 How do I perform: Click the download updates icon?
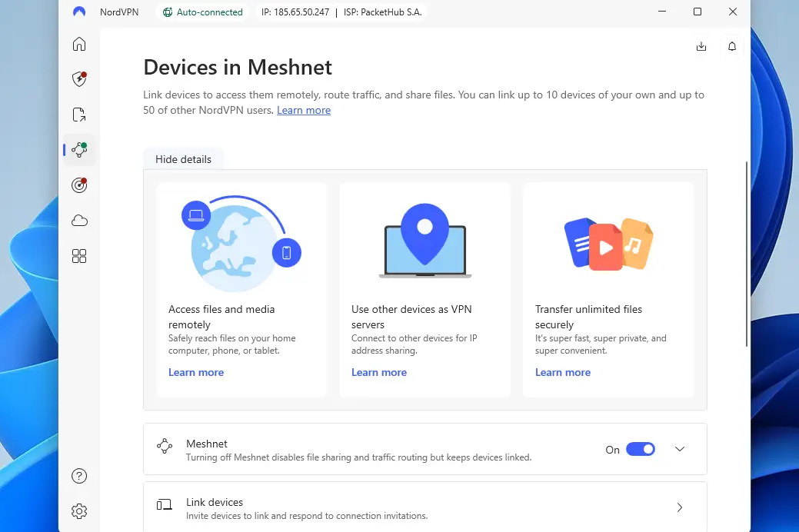tap(701, 46)
